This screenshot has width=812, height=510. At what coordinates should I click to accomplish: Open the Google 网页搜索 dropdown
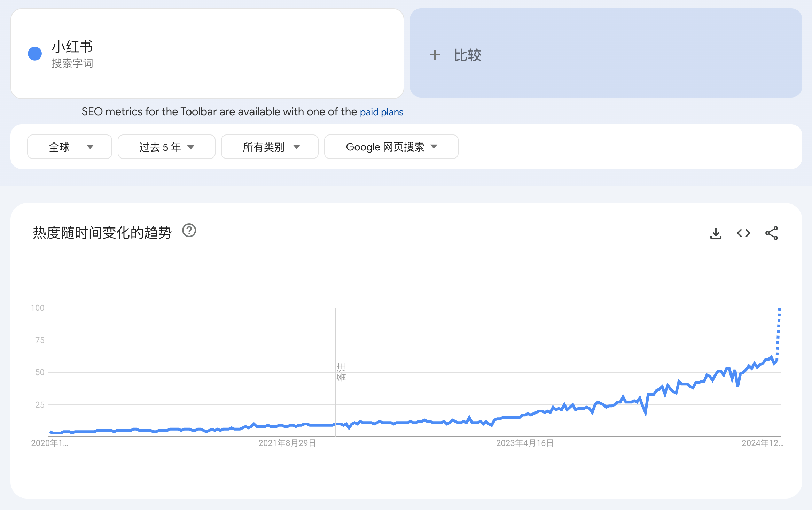tap(391, 147)
